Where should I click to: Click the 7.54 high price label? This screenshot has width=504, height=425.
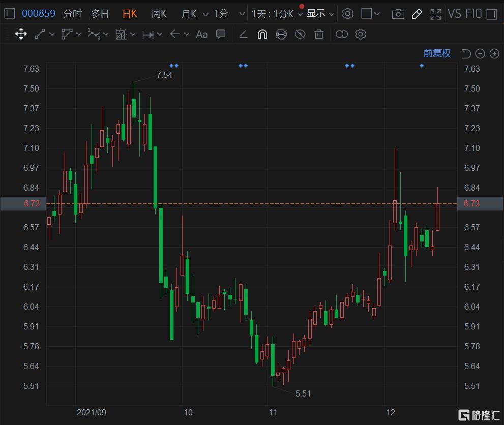tap(164, 75)
